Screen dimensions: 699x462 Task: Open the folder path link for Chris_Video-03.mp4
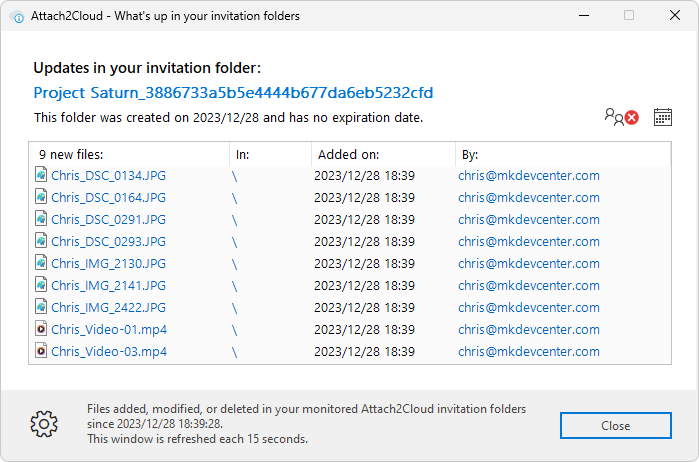click(234, 352)
